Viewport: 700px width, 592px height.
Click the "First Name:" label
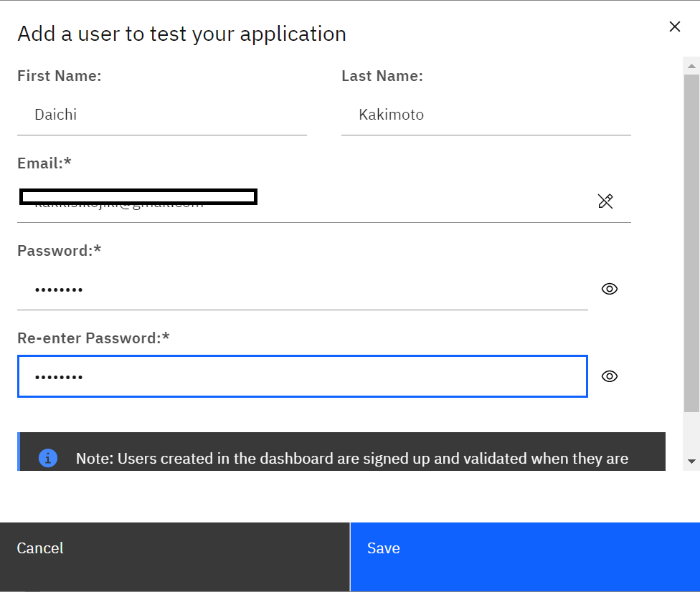60,76
